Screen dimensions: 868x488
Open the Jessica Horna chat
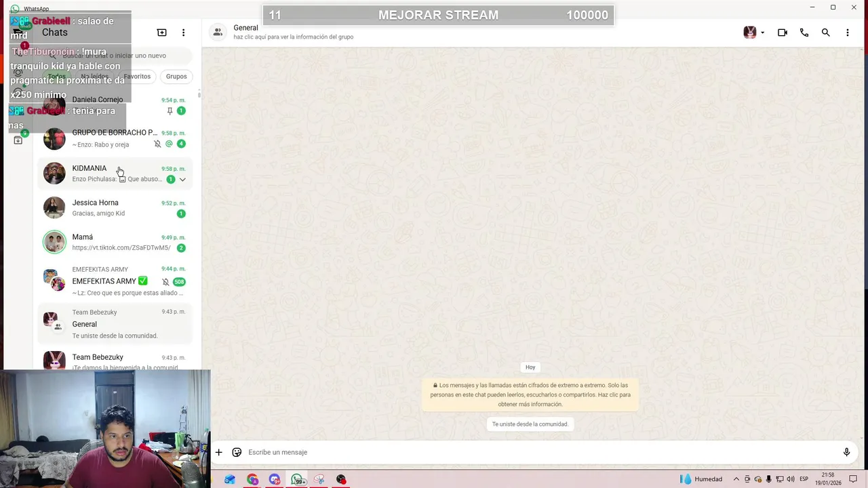pos(115,208)
